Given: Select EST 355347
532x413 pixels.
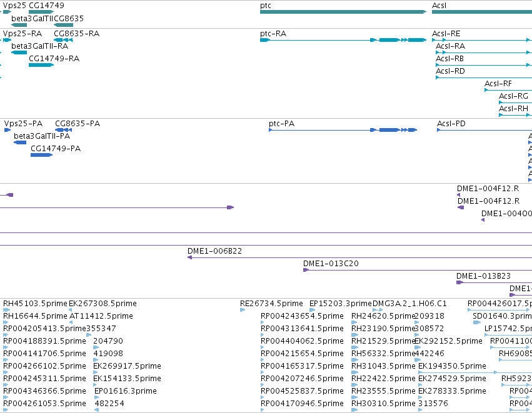Looking at the screenshot, I should (x=101, y=329).
